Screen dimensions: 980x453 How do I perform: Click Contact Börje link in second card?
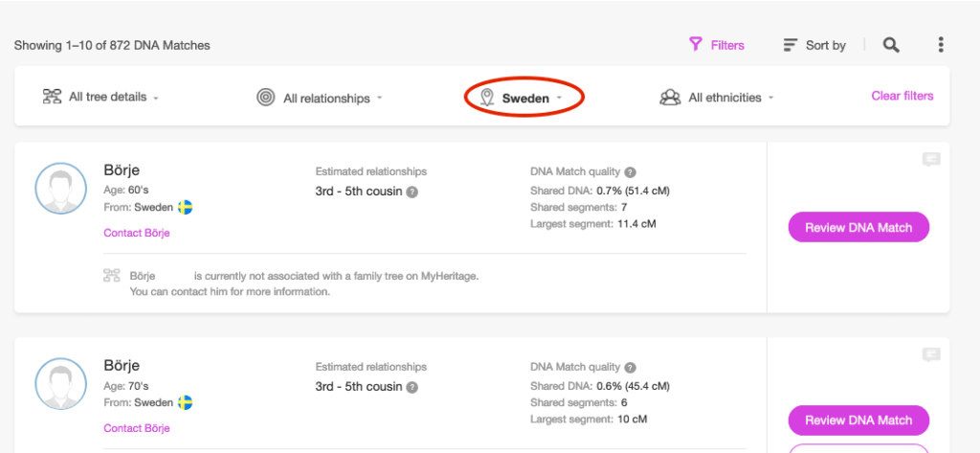tap(136, 428)
